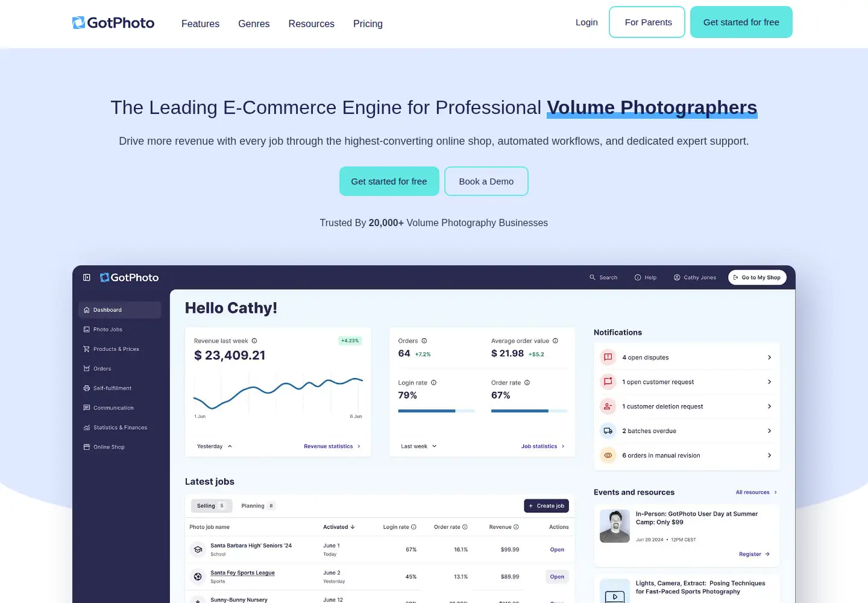Image resolution: width=868 pixels, height=603 pixels.
Task: Switch to the Planning tab
Action: (x=258, y=506)
